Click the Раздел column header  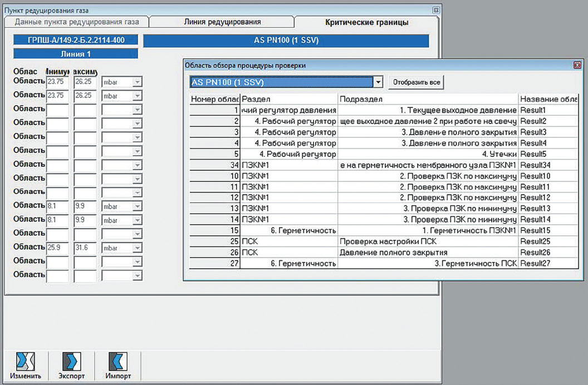coord(288,98)
